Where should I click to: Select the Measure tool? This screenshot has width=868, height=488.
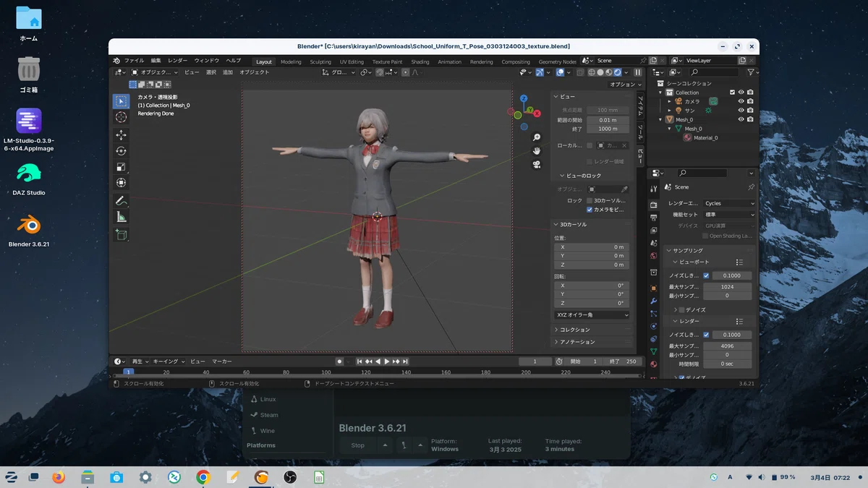[121, 216]
